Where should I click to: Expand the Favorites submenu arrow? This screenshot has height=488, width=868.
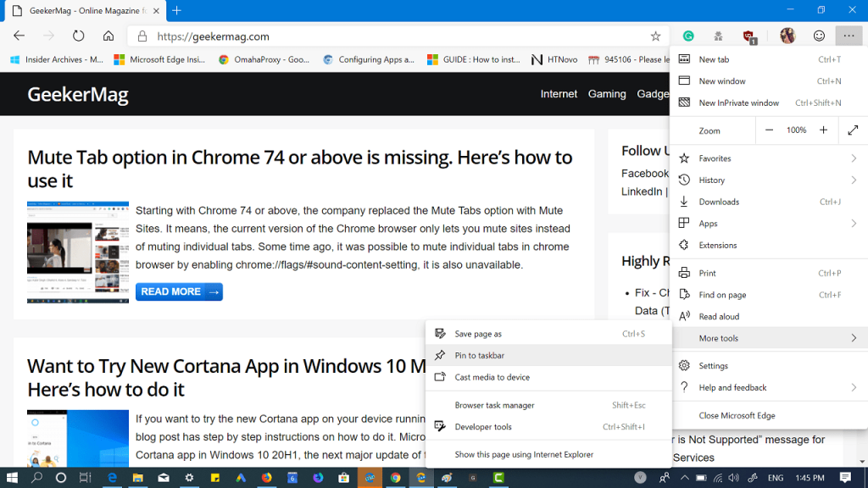click(x=854, y=158)
